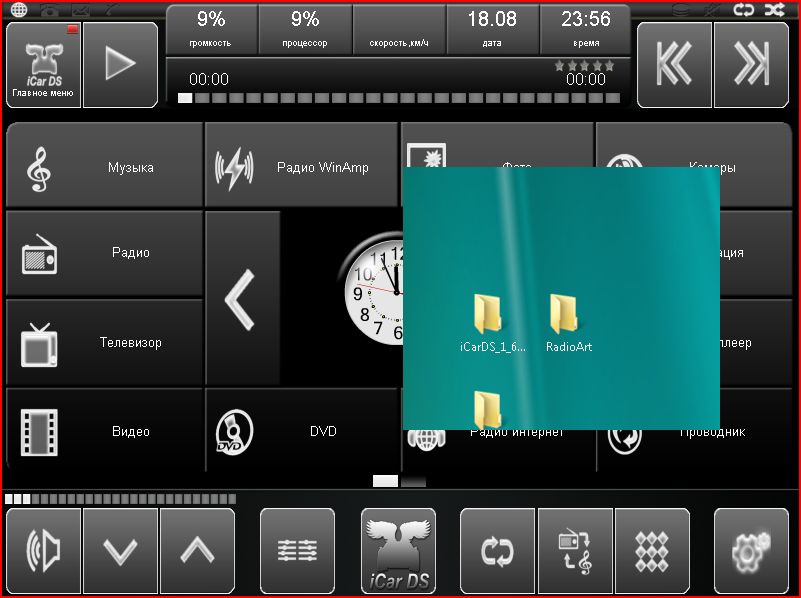This screenshot has height=598, width=801.
Task: Skip to the previous track
Action: pyautogui.click(x=674, y=65)
